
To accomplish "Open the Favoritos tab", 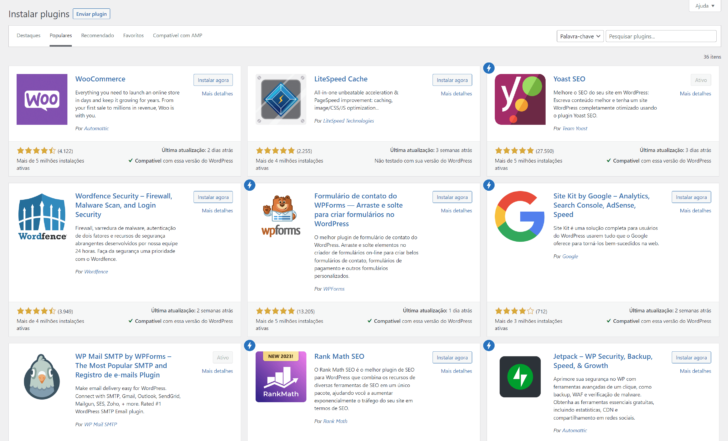I will coord(133,35).
